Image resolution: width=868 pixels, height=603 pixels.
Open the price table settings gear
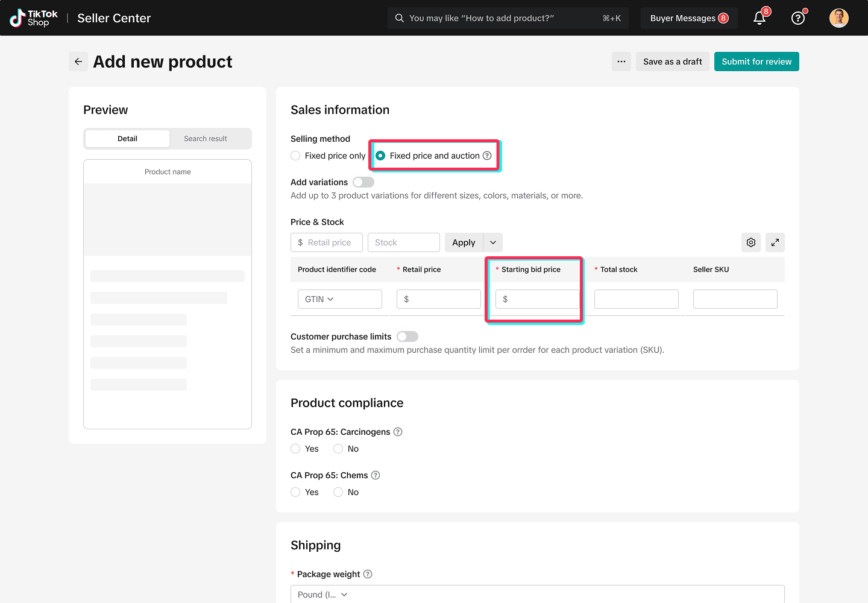(x=751, y=242)
